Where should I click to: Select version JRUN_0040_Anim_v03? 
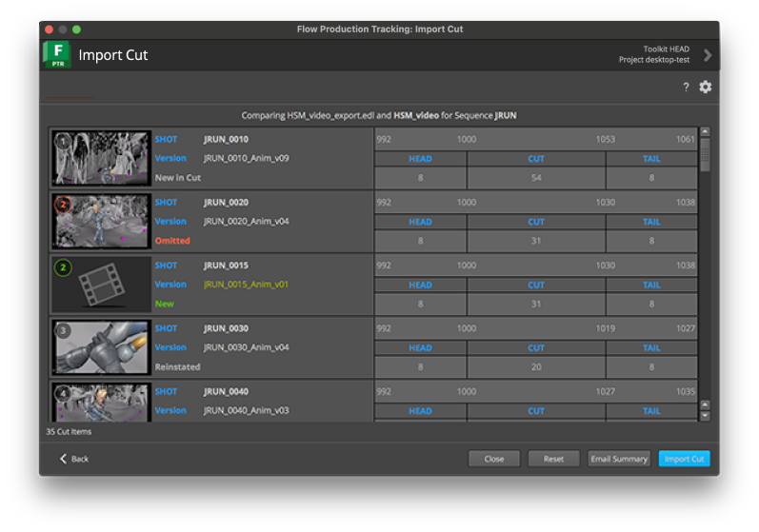(x=246, y=410)
